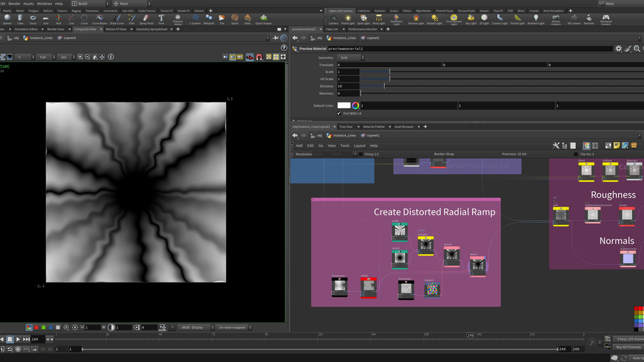Click the play forward button
The height and width of the screenshot is (362, 644).
(18, 339)
